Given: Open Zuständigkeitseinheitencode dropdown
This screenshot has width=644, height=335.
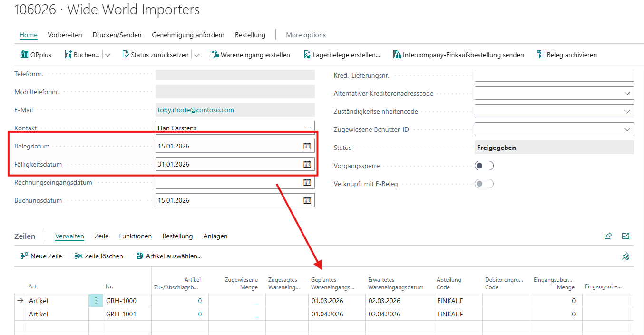Looking at the screenshot, I should pos(627,111).
